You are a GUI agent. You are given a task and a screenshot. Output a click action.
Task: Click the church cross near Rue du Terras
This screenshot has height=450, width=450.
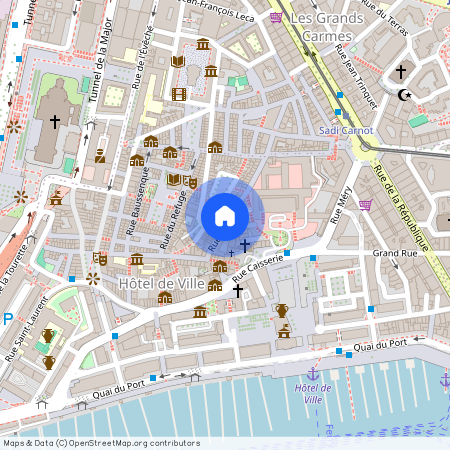[401, 71]
